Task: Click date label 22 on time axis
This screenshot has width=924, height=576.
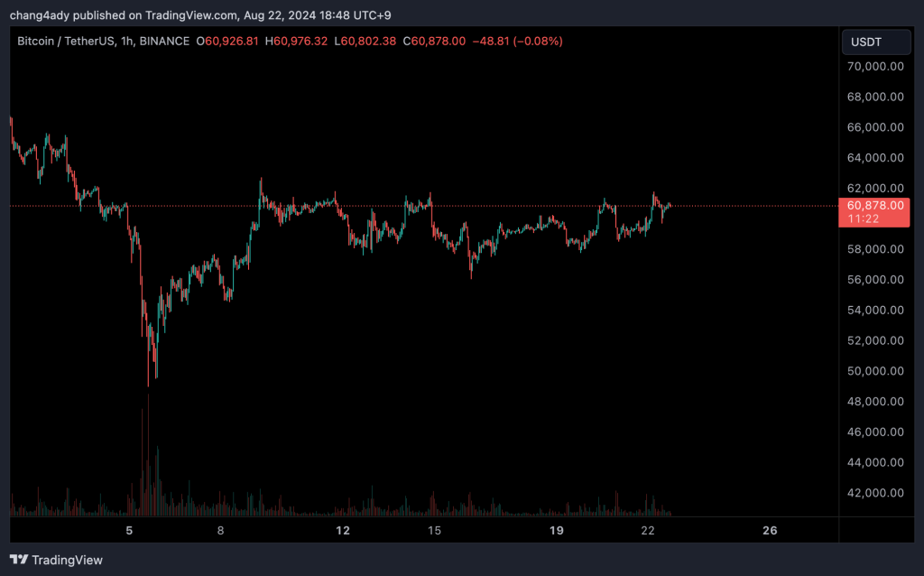Action: pos(648,530)
